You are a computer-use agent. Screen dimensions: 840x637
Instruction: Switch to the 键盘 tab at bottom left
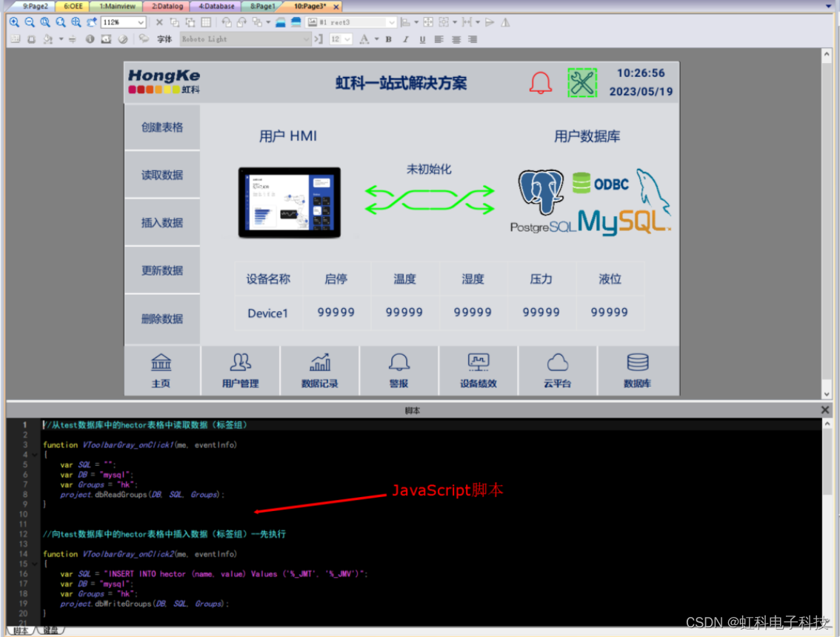(x=50, y=630)
